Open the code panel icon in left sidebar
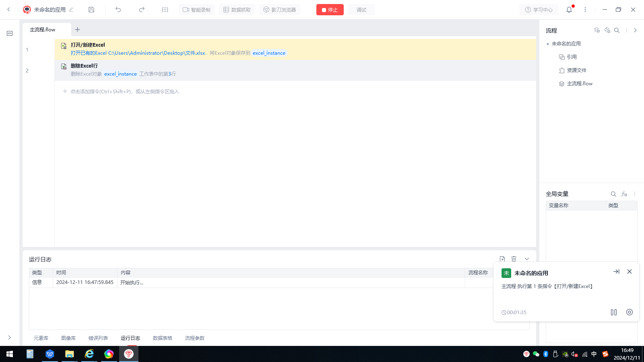This screenshot has width=644, height=362. pyautogui.click(x=10, y=33)
